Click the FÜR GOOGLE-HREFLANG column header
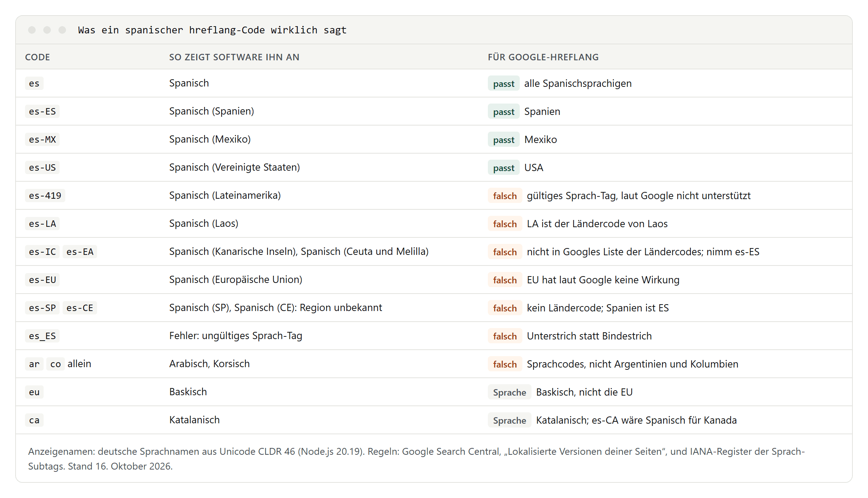868x498 pixels. click(543, 57)
